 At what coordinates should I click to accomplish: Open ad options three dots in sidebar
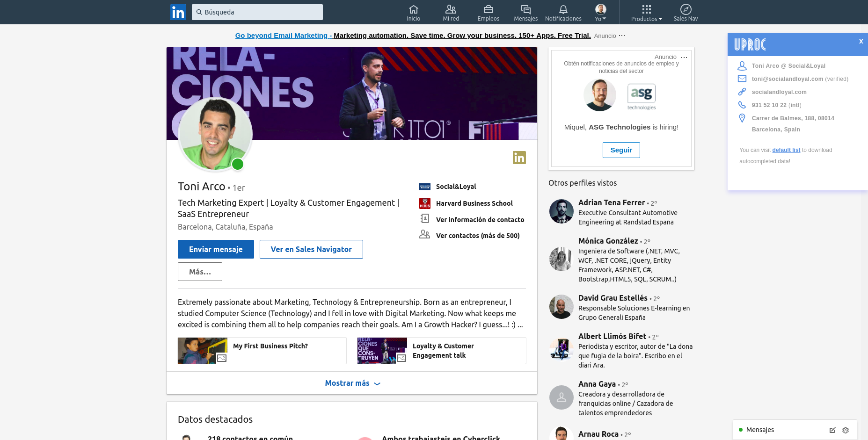tap(684, 57)
